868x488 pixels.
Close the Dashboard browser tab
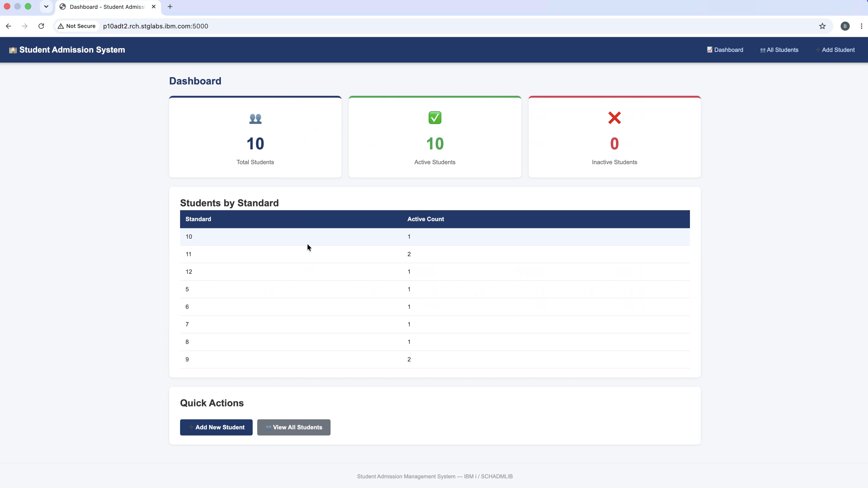tap(154, 7)
